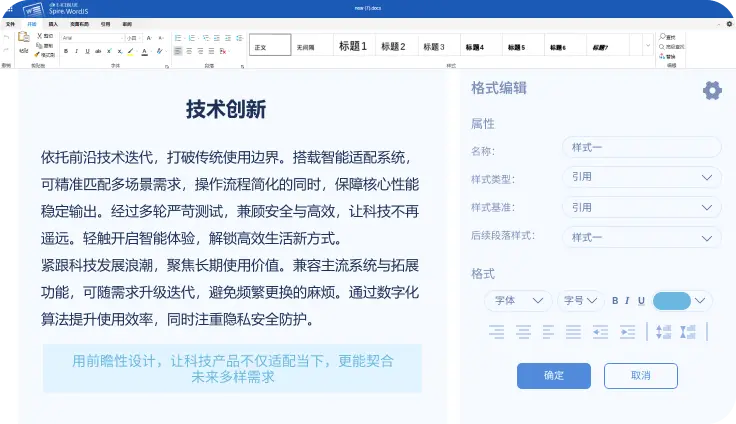Screen dimensions: 736x424
Task: Click the highlighted quote paragraph 用前瞻性设计
Action: point(232,369)
